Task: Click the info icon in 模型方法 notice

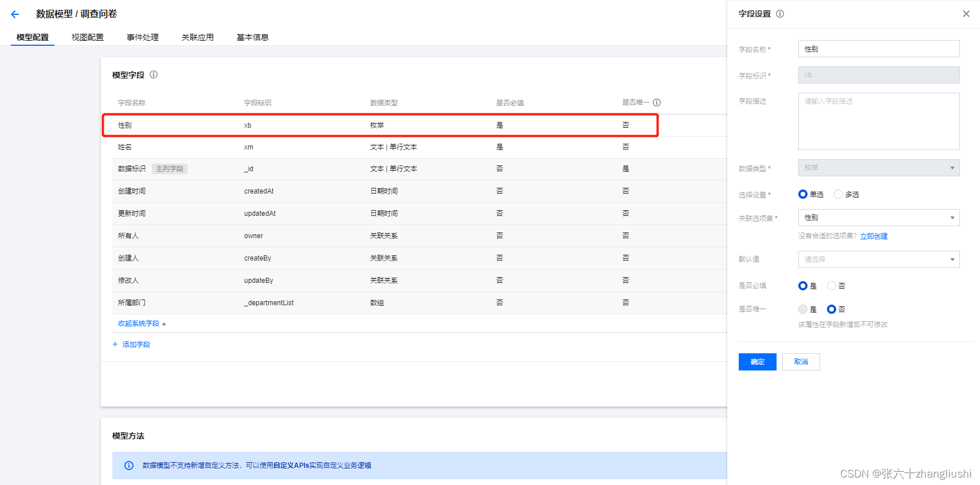Action: click(129, 466)
